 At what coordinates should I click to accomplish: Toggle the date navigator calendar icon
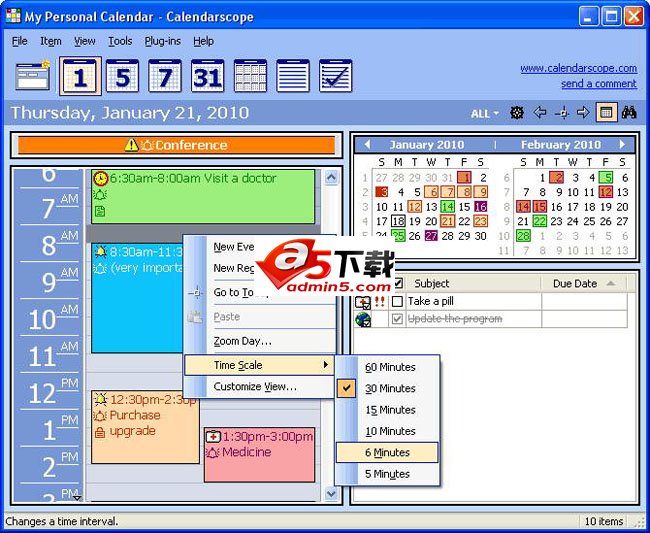(606, 112)
